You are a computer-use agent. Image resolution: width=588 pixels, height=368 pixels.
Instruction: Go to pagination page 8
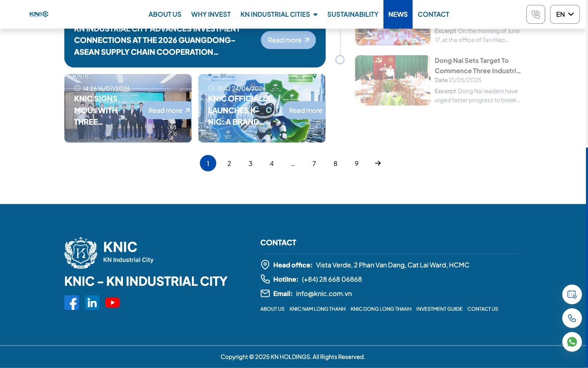point(335,163)
